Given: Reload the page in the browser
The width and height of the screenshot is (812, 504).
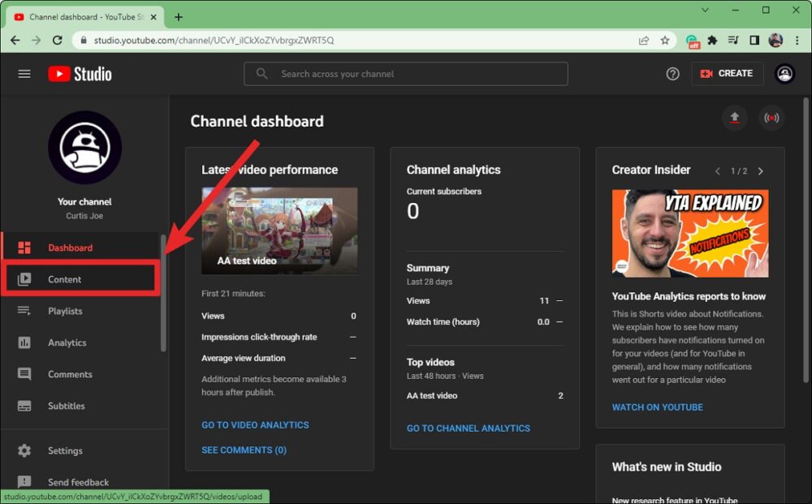Looking at the screenshot, I should click(x=58, y=40).
